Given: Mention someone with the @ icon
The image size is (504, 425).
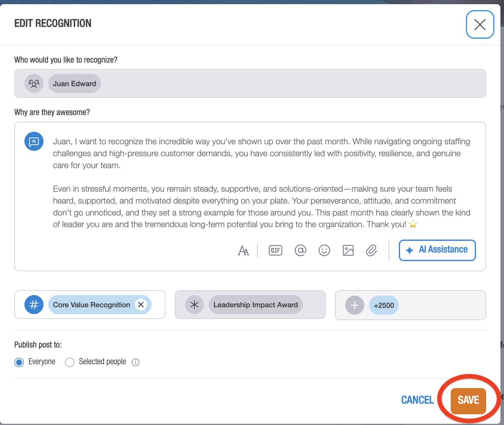Looking at the screenshot, I should (x=300, y=250).
